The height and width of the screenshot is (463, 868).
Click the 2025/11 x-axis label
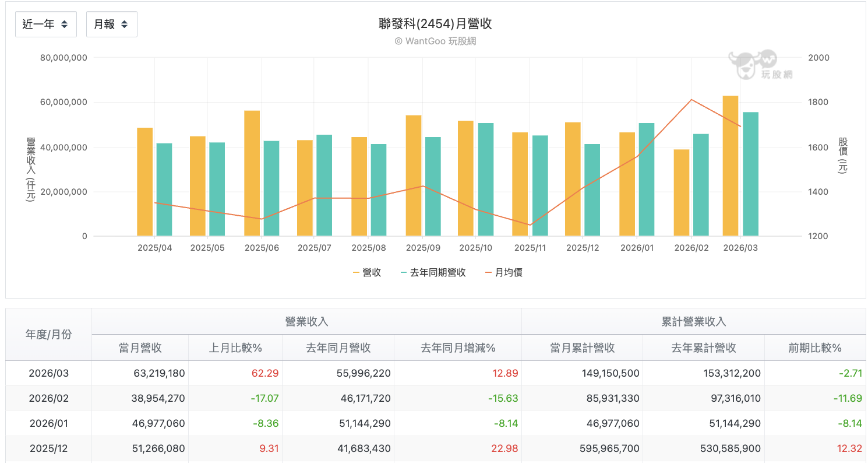[530, 248]
